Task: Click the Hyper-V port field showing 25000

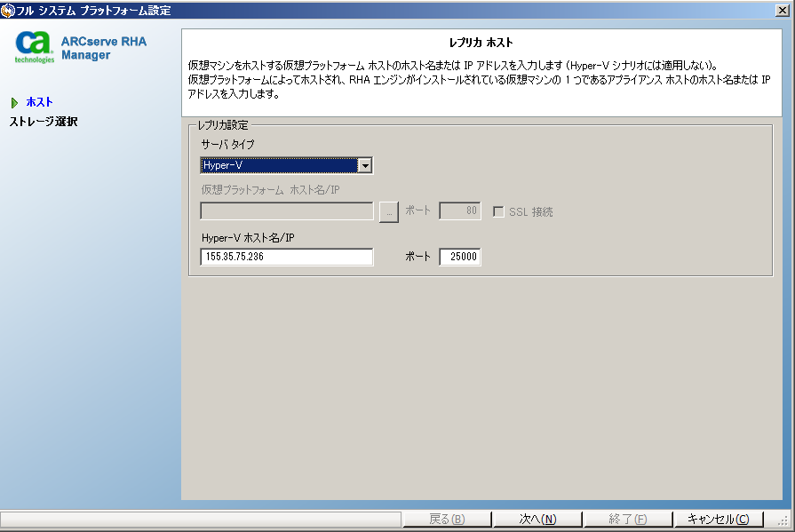Action: click(460, 257)
